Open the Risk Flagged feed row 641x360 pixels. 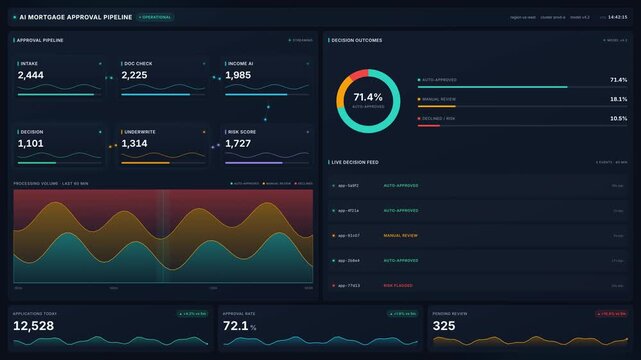pos(477,286)
